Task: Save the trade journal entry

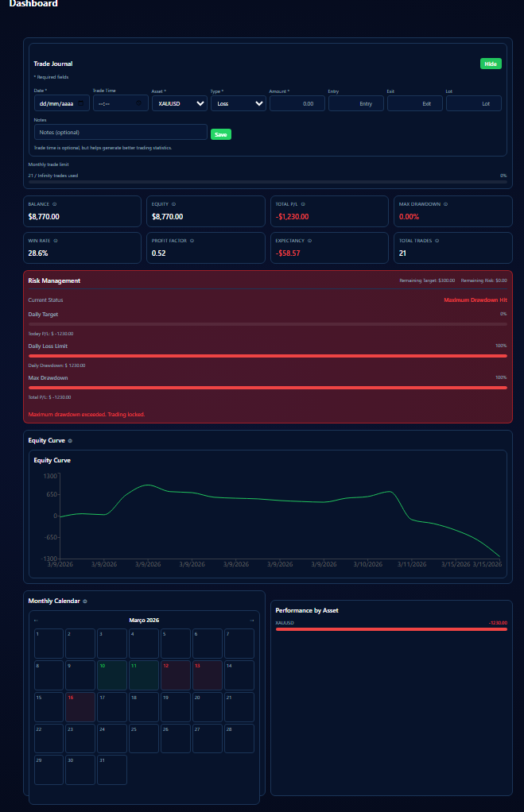Action: tap(221, 134)
